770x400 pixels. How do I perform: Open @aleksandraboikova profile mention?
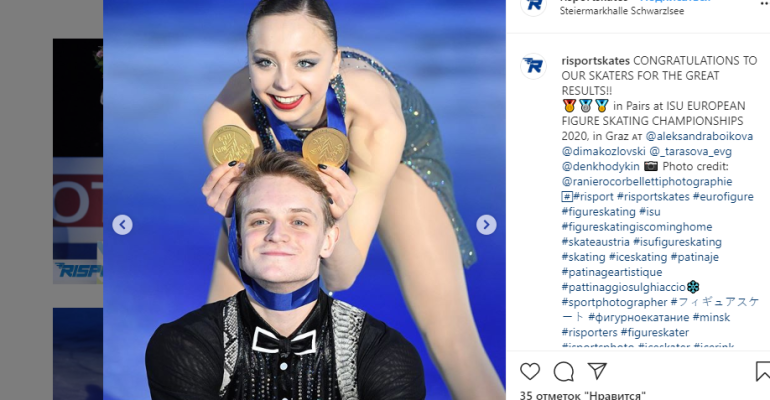coord(699,136)
